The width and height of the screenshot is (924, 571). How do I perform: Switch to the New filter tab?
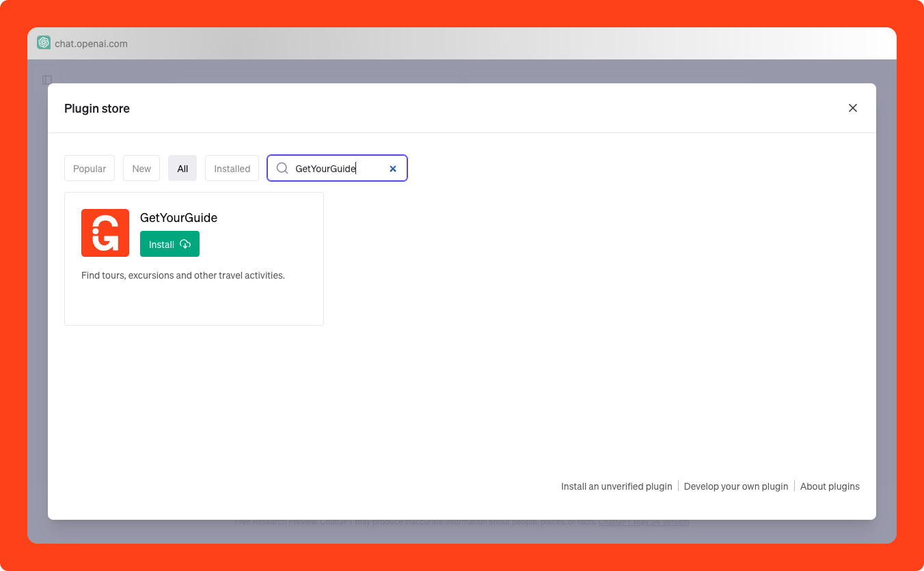click(x=141, y=168)
